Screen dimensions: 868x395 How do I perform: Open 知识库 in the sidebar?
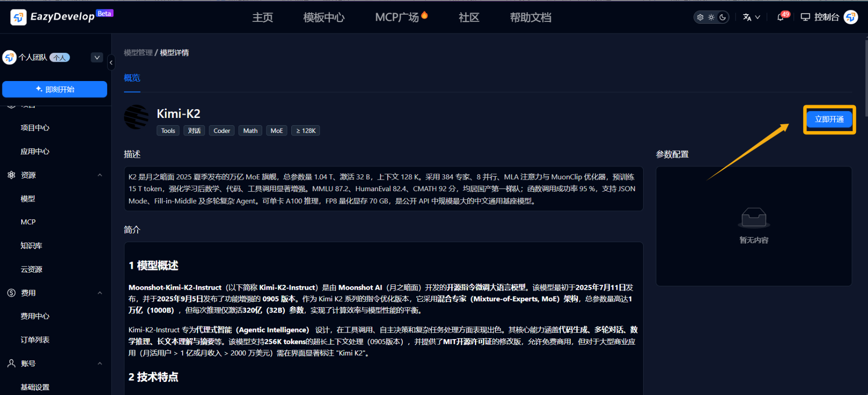click(32, 246)
